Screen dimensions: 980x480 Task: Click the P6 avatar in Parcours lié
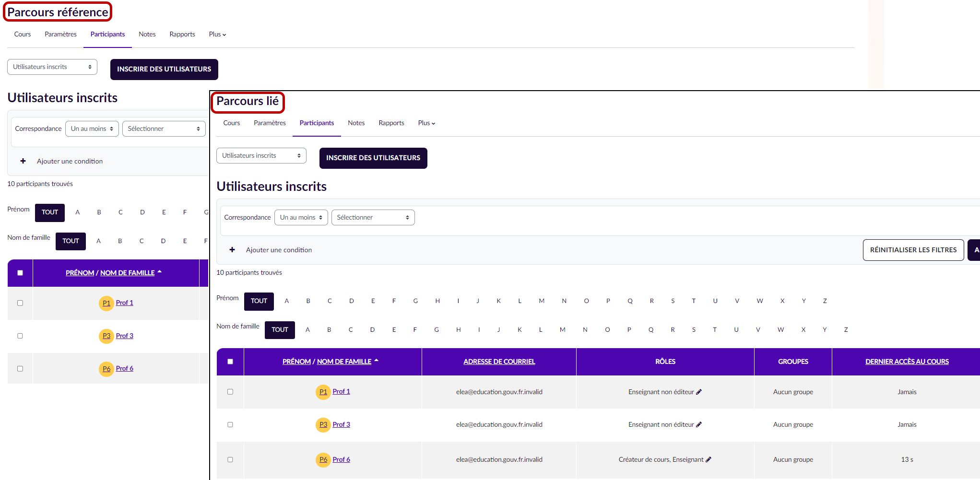[323, 459]
